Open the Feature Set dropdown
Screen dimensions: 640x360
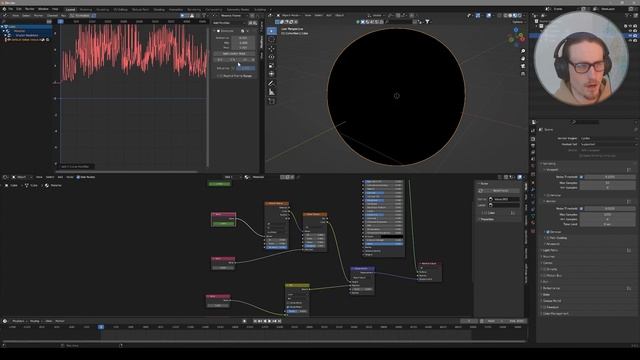(x=607, y=144)
